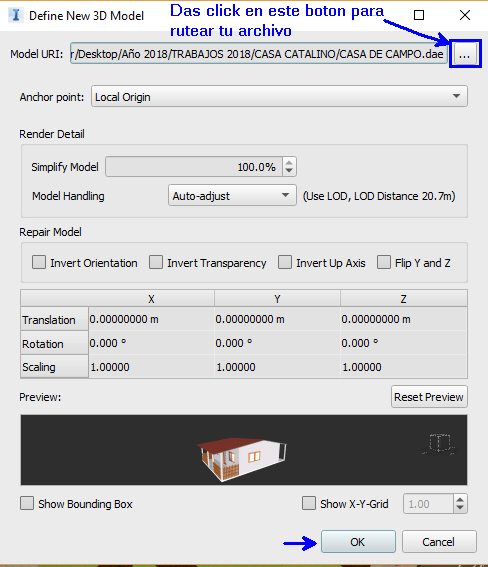Click the browse "..." button for Model URI
This screenshot has width=488, height=567.
465,55
